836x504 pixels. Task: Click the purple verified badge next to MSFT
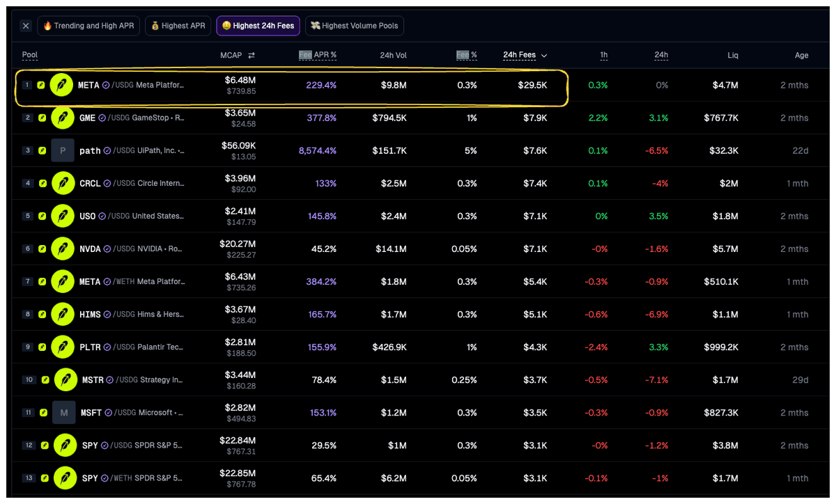click(x=107, y=413)
